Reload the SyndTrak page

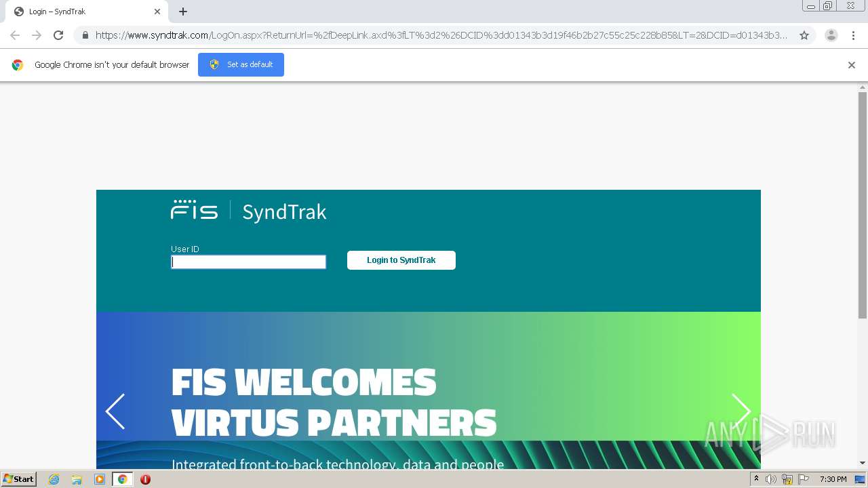click(58, 35)
